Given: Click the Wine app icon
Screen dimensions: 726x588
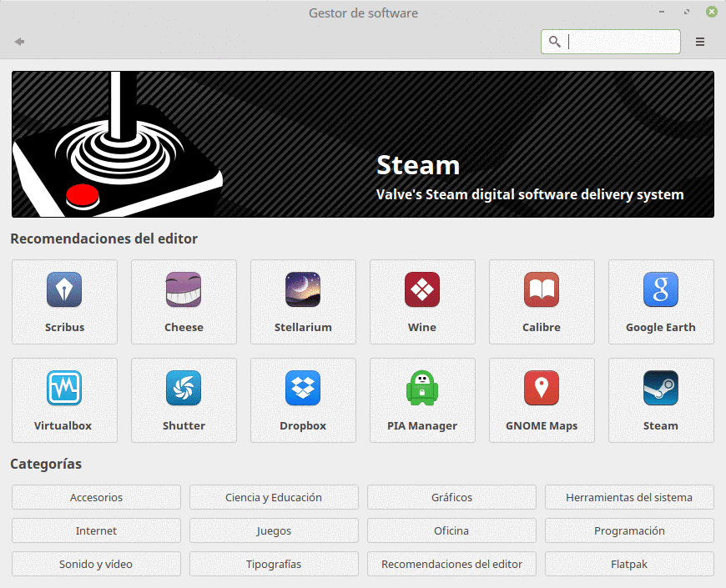Looking at the screenshot, I should click(422, 290).
